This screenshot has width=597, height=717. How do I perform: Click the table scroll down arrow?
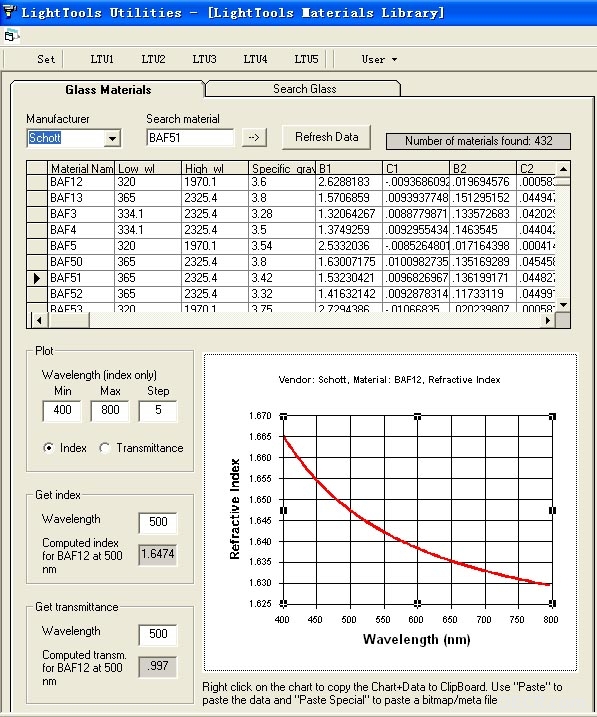pos(563,305)
